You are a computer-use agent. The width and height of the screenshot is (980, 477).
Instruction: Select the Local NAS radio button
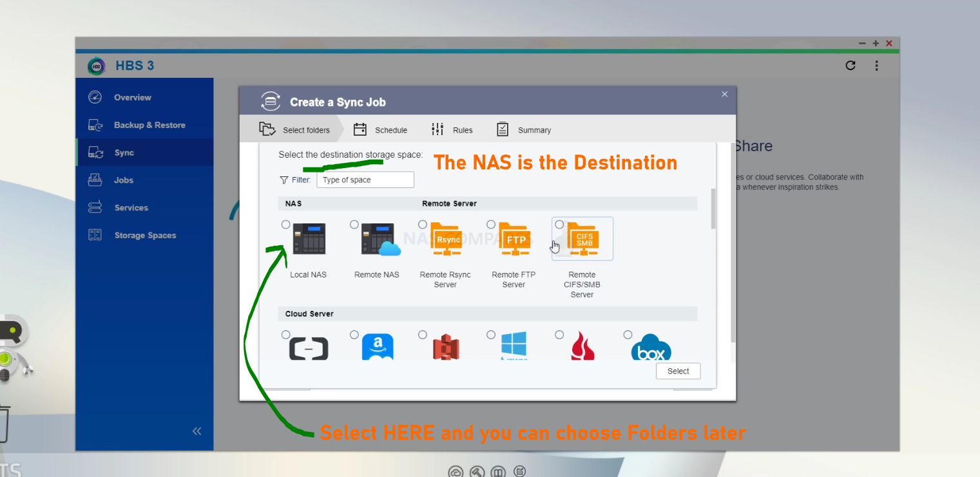point(285,225)
